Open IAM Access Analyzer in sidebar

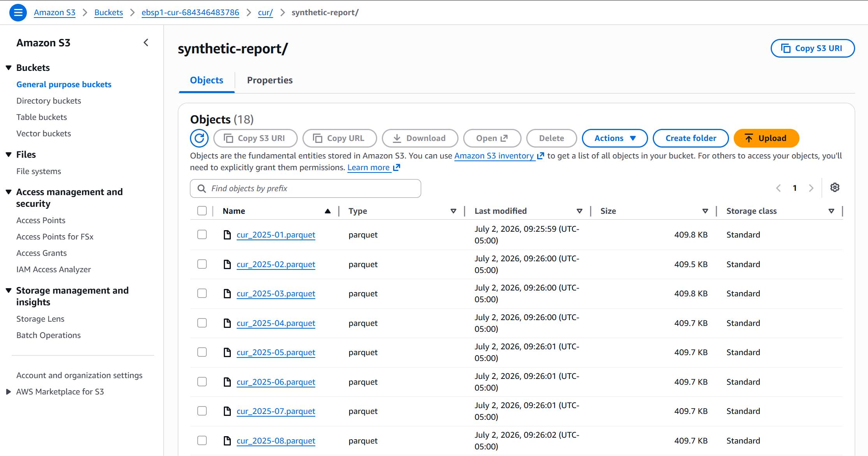click(x=54, y=269)
